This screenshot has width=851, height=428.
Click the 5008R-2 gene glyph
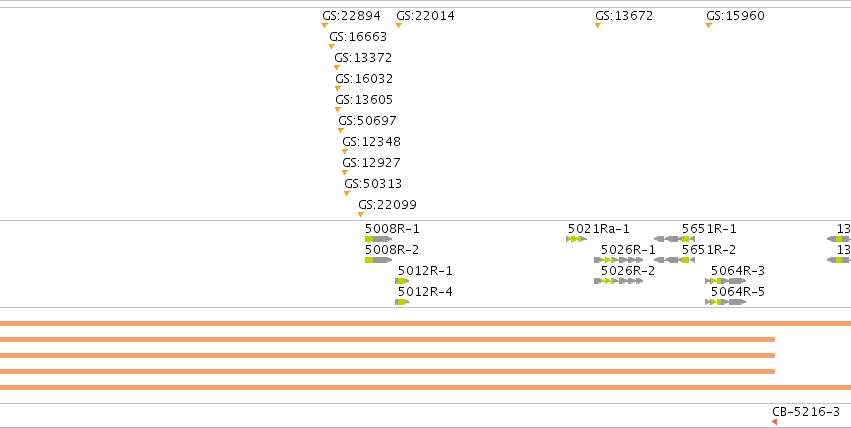(378, 260)
